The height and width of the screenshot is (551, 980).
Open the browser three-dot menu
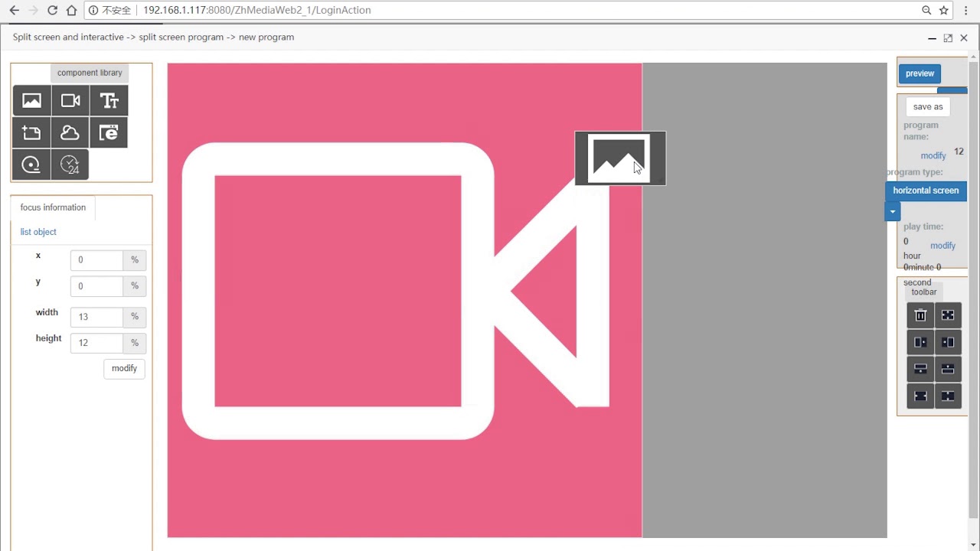pos(967,10)
